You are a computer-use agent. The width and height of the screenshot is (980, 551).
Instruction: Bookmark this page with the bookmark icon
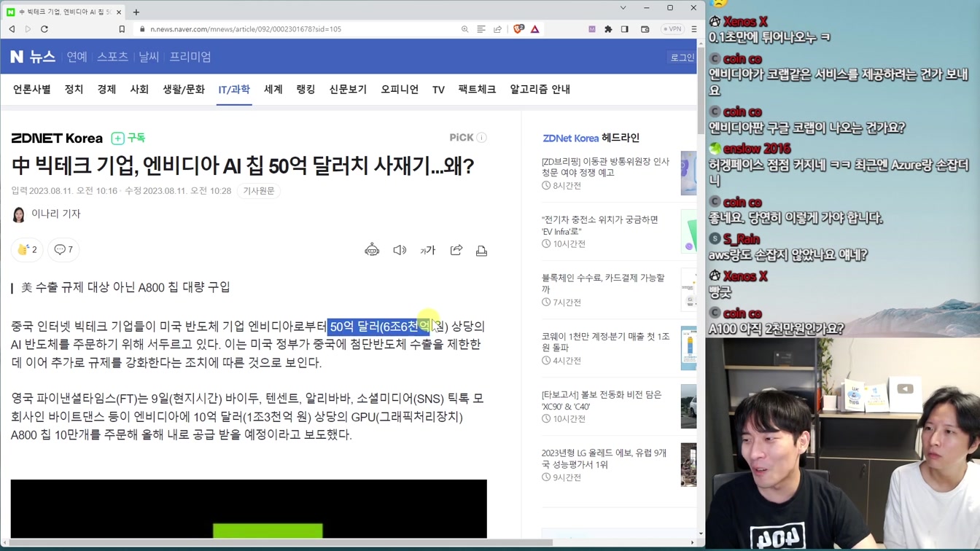(122, 29)
